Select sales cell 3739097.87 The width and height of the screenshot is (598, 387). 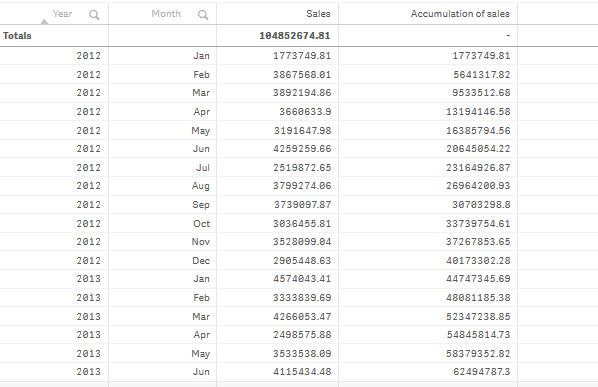point(302,205)
